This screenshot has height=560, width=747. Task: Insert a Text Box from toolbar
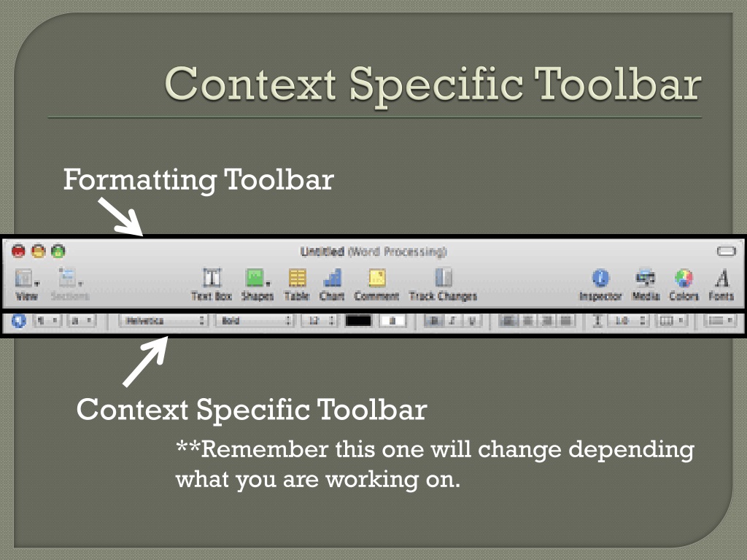point(212,284)
